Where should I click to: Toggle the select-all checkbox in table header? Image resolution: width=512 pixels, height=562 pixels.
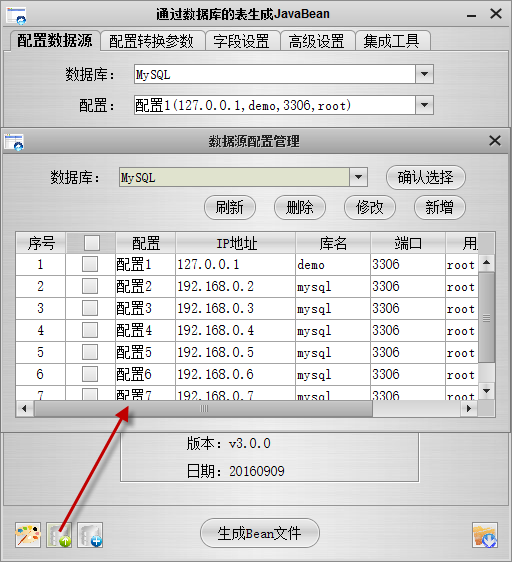[92, 243]
